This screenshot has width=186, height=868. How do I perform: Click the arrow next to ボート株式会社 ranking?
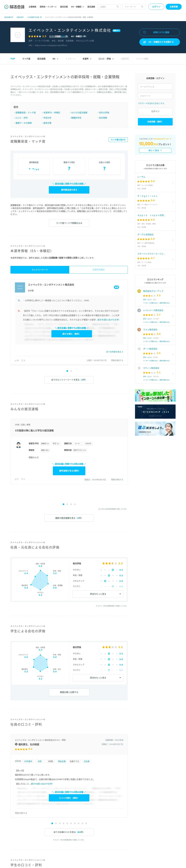point(173,354)
